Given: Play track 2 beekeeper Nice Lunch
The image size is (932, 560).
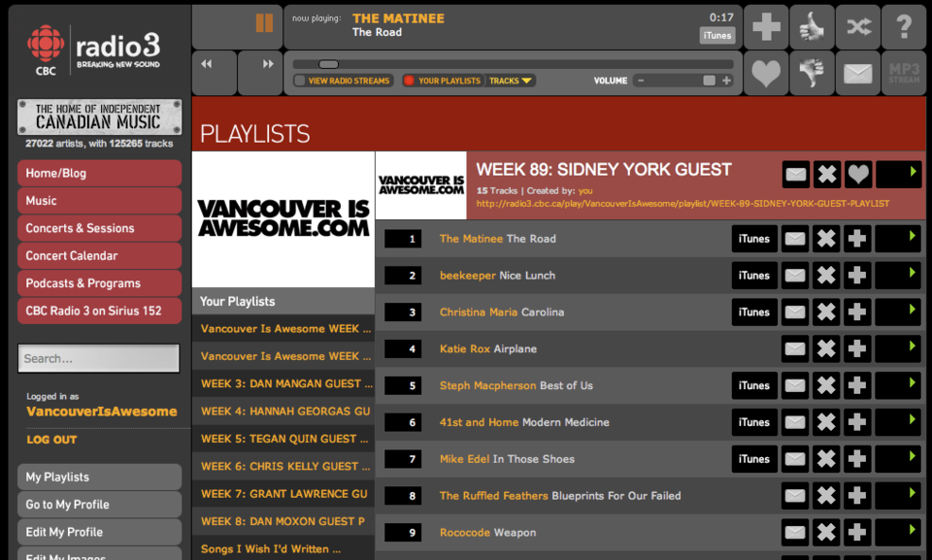Looking at the screenshot, I should [898, 276].
